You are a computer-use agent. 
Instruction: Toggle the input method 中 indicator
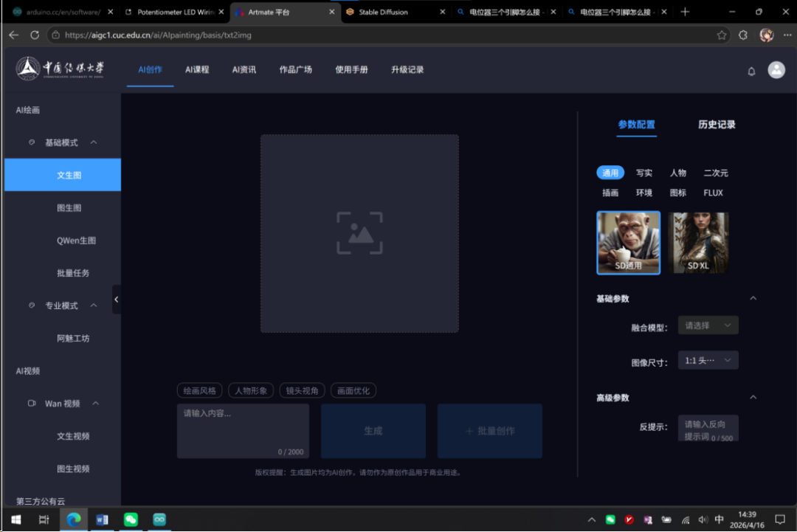click(719, 519)
